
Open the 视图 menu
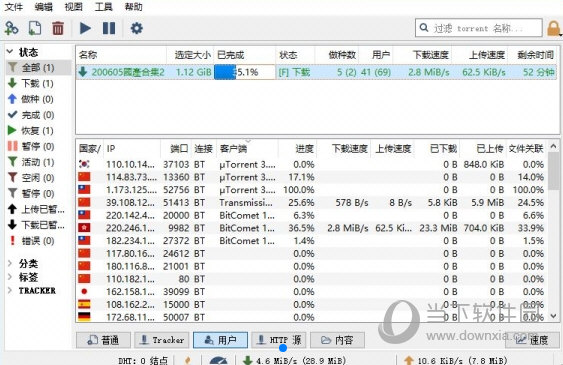tap(73, 7)
